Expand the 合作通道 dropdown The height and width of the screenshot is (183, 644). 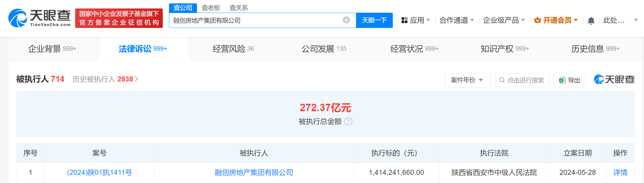tap(472, 20)
